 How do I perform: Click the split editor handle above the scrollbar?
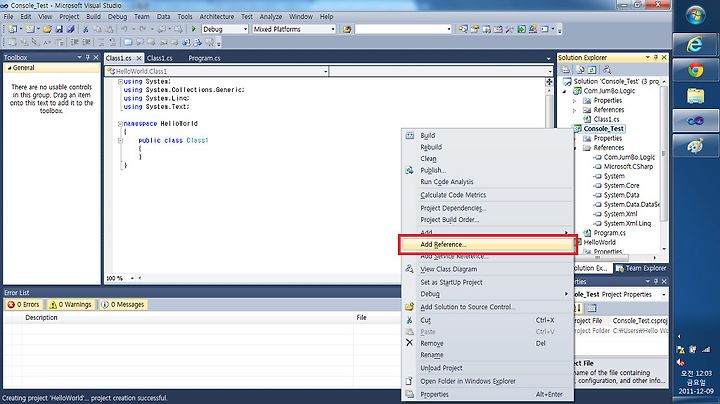(549, 82)
